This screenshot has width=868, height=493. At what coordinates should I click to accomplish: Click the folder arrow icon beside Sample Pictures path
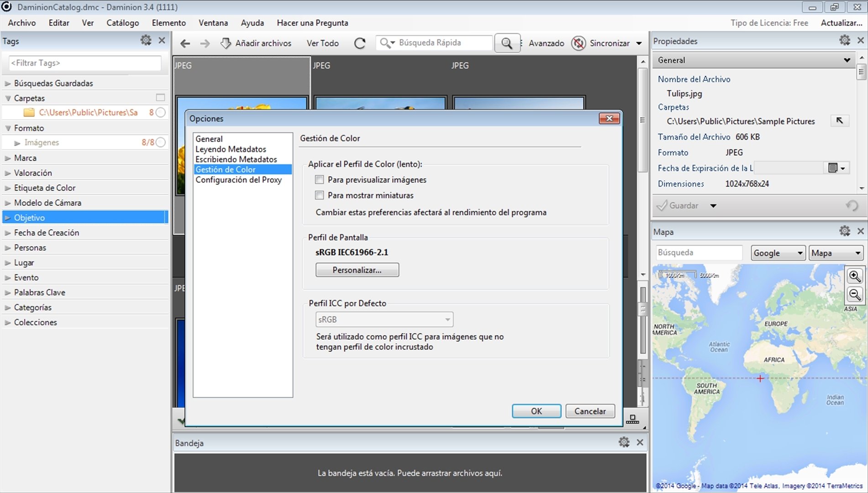pyautogui.click(x=839, y=121)
